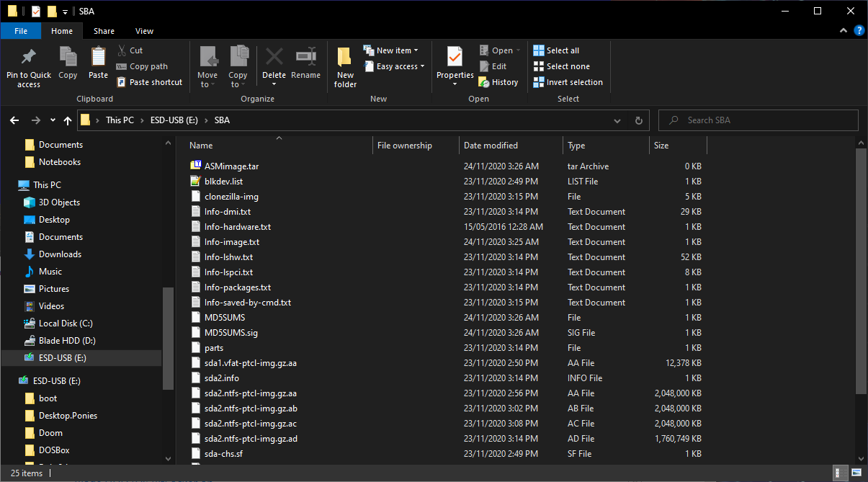Click Select none in the ribbon
This screenshot has width=868, height=482.
(x=561, y=66)
